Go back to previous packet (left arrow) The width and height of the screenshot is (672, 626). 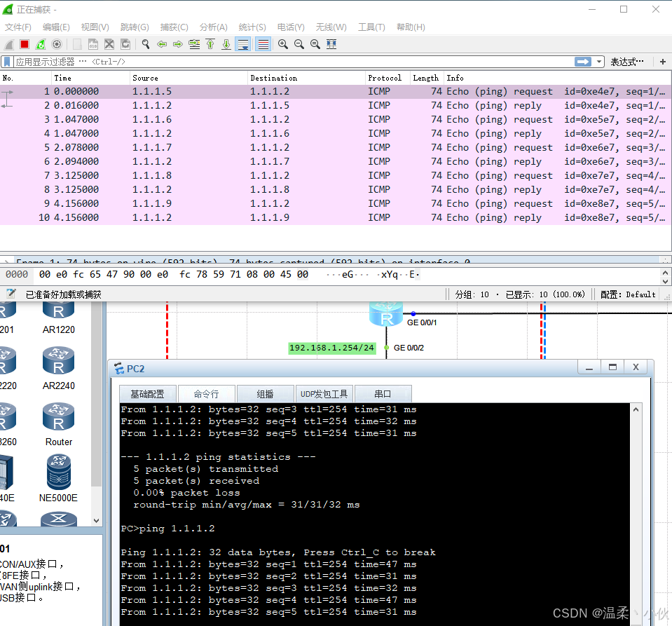click(162, 44)
